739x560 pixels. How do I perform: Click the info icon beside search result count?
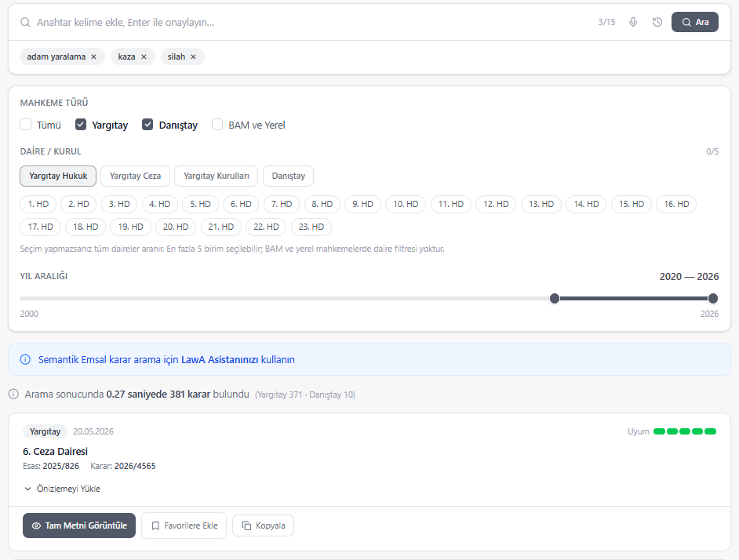(x=13, y=394)
